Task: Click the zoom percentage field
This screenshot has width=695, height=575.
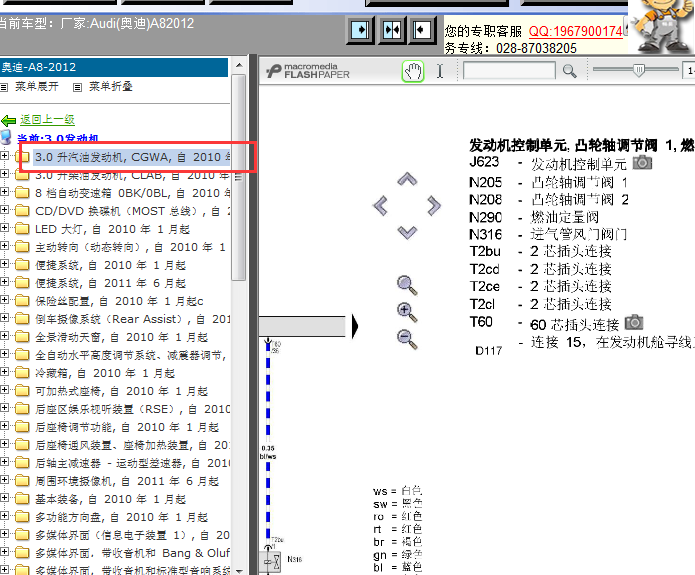Action: pyautogui.click(x=688, y=70)
